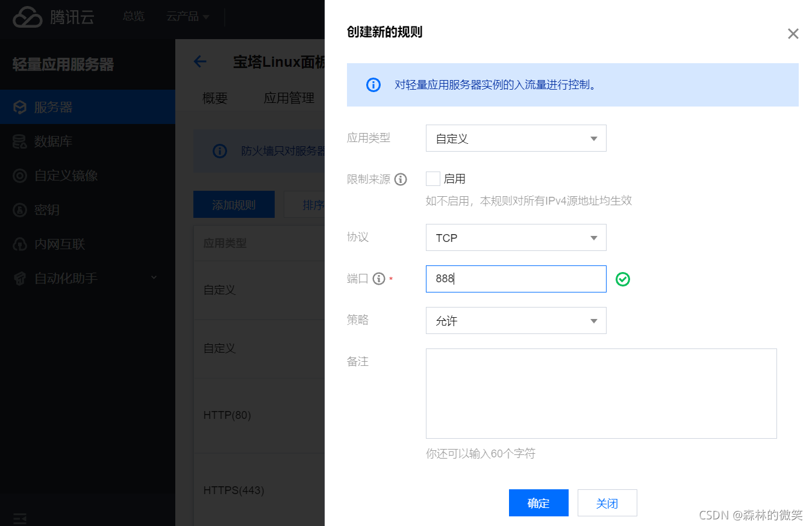812x526 pixels.
Task: Click the 确定 confirm button
Action: (539, 503)
